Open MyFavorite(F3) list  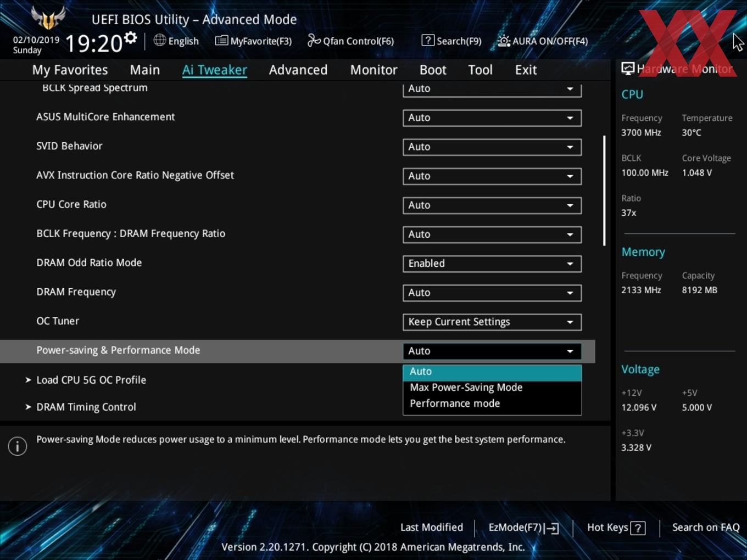coord(253,41)
